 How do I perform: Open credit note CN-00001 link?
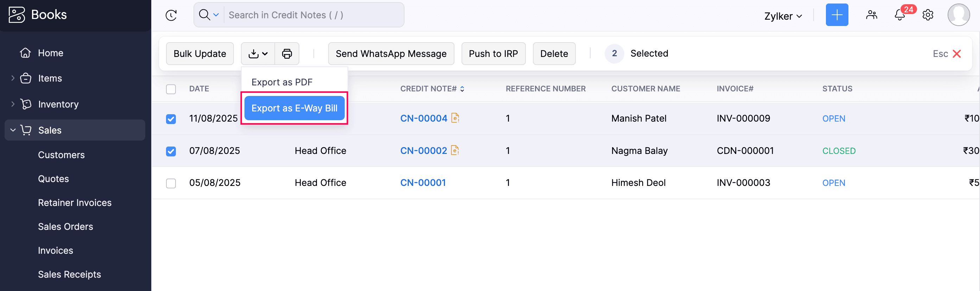(x=423, y=183)
